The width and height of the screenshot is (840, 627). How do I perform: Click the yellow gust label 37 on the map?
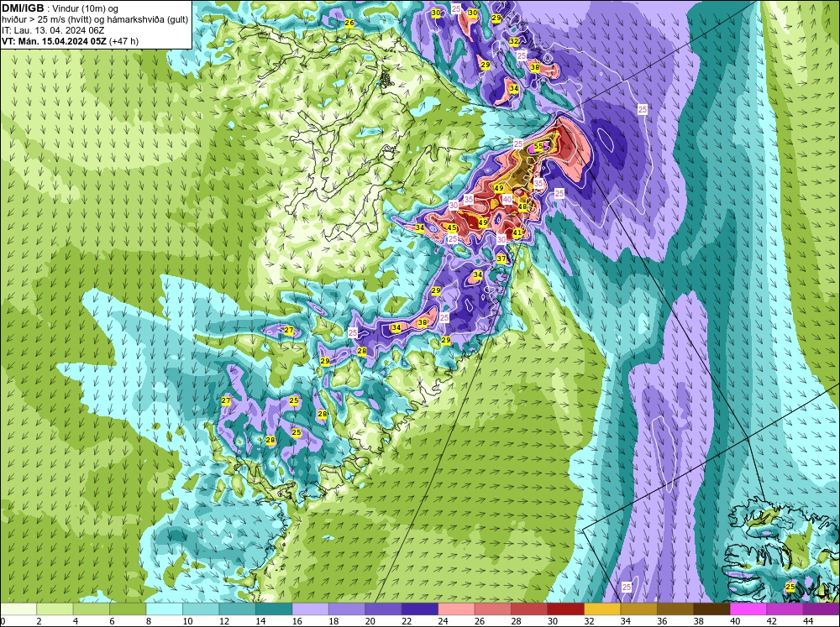click(501, 259)
